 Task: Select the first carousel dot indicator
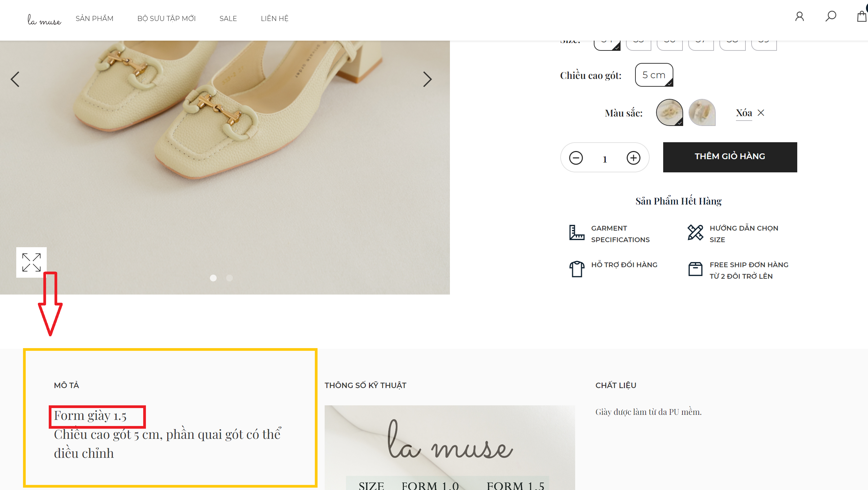213,278
